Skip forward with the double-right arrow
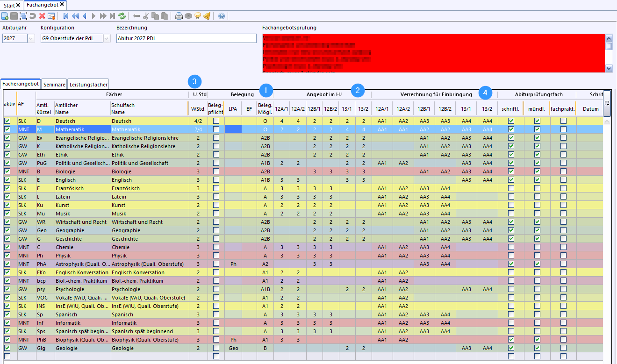Screen dimensions: 617x364 (x=103, y=16)
